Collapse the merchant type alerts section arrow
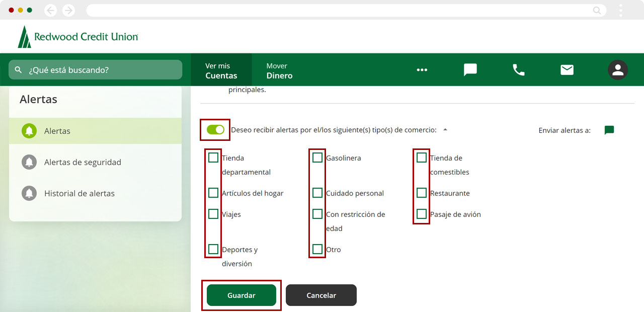644x312 pixels. pos(445,130)
